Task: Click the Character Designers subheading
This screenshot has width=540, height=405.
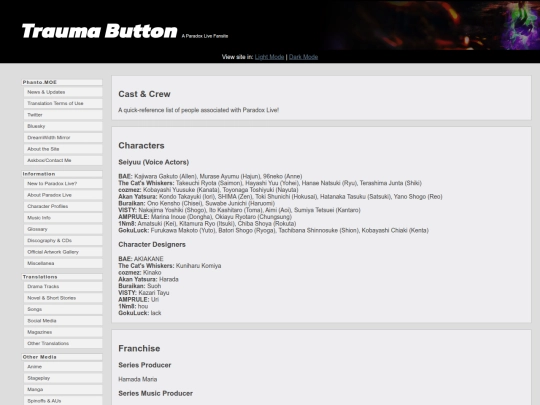Action: 152,245
